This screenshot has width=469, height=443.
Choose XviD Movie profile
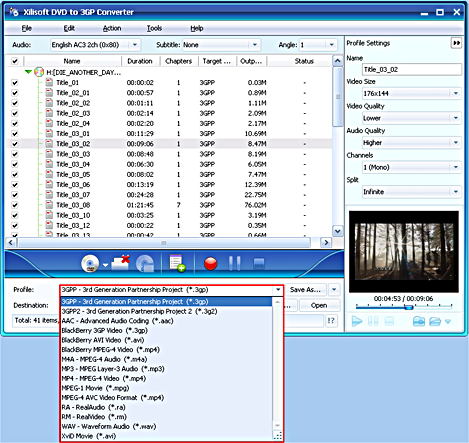(167, 436)
